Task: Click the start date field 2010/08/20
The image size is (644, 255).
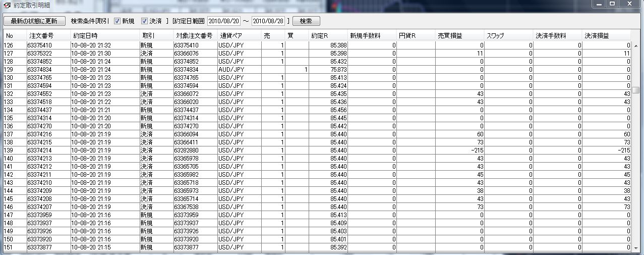Action: 223,21
